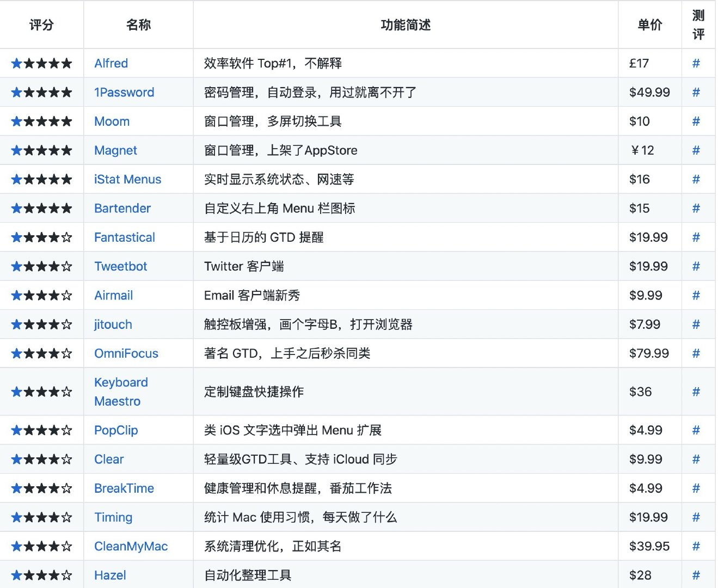The height and width of the screenshot is (588, 718).
Task: Open the iStat Menus link
Action: coord(128,179)
